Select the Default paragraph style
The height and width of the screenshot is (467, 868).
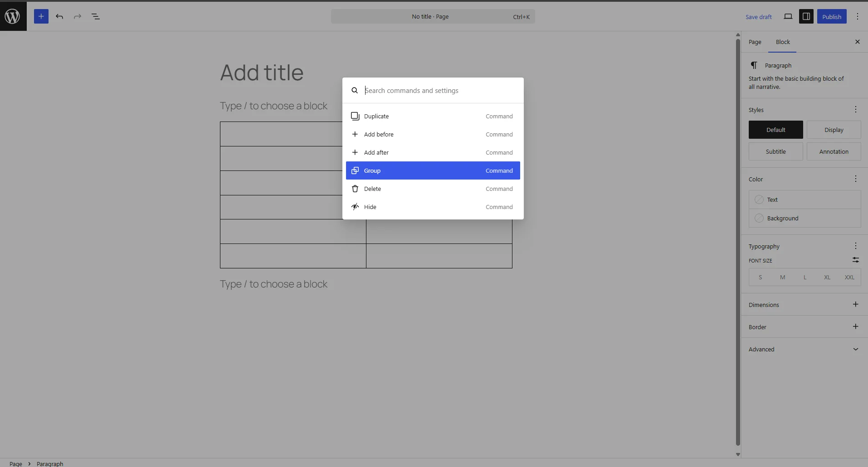point(776,130)
